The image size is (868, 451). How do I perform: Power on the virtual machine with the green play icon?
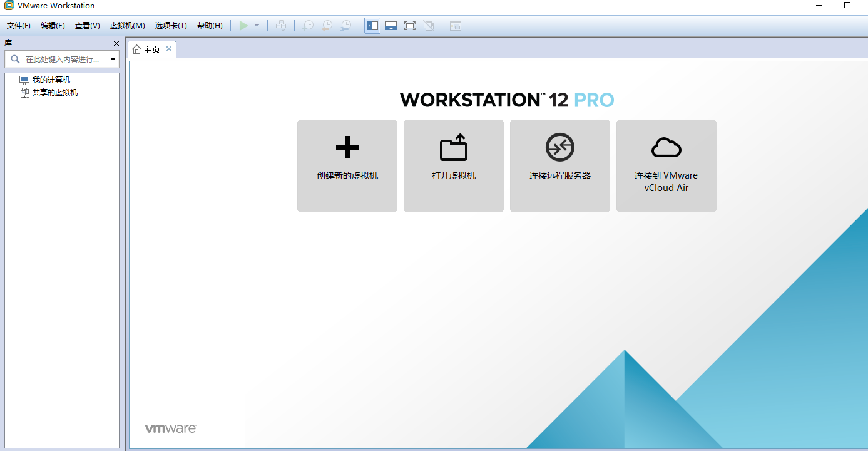[244, 26]
